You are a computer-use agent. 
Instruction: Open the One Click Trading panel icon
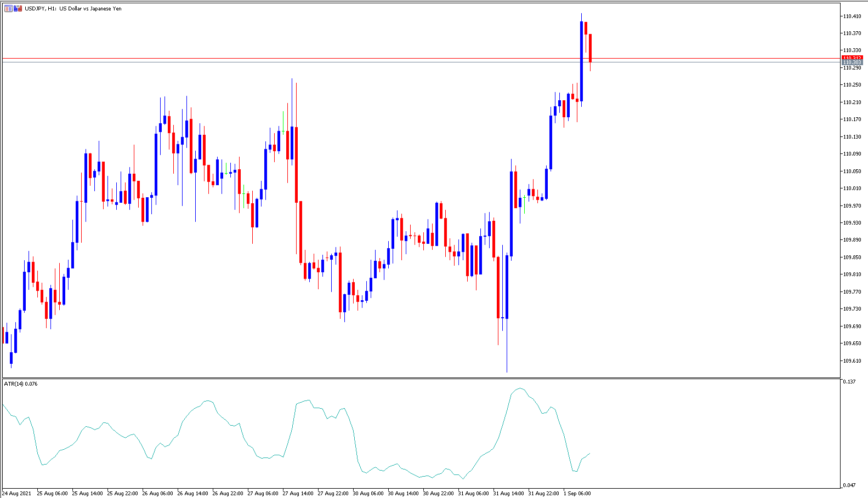click(x=18, y=9)
